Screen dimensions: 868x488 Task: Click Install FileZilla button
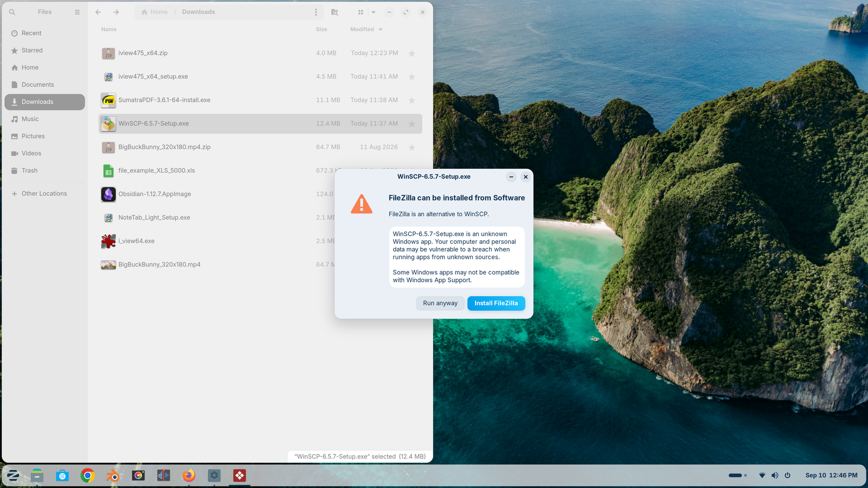pos(496,303)
